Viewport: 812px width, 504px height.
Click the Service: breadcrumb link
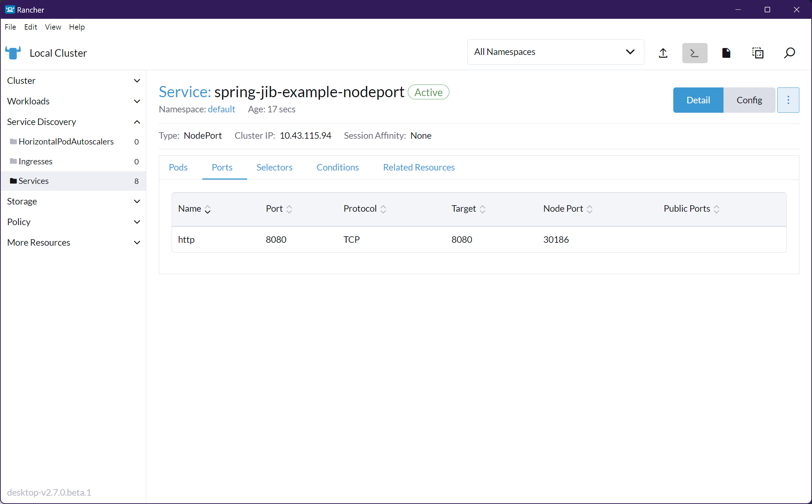coord(185,92)
